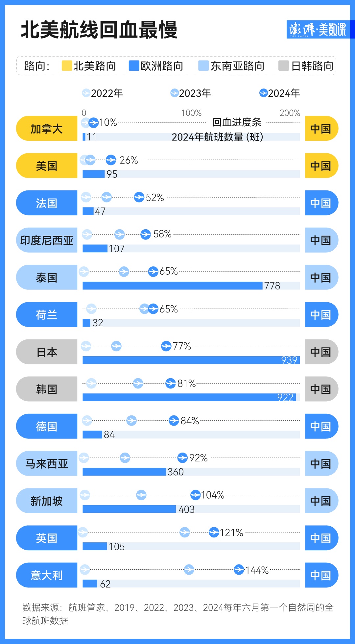Select the 日本 country label
Viewport: 355px width, 644px height.
click(47, 352)
